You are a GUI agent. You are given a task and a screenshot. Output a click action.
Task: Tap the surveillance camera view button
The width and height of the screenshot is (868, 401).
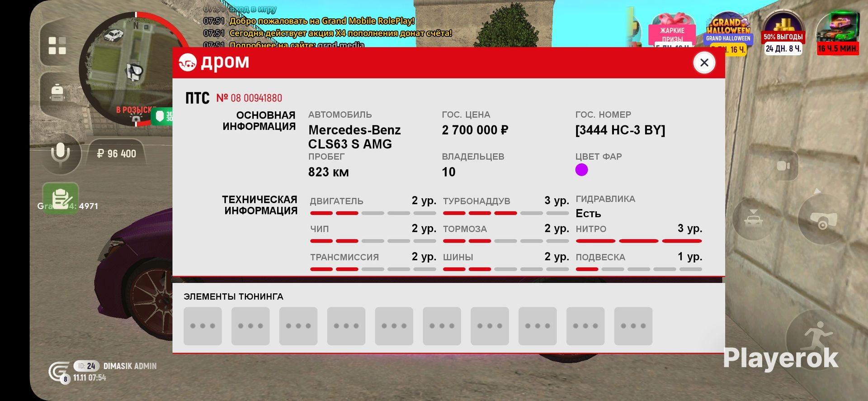point(823,219)
